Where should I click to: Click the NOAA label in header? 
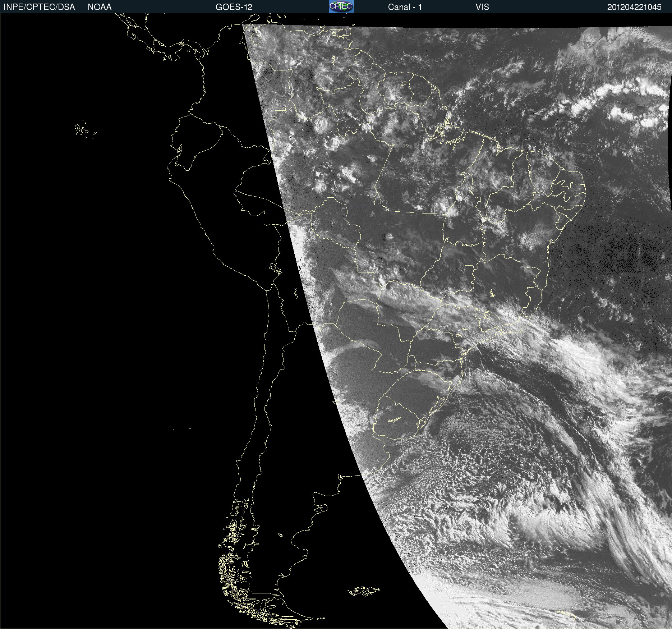100,7
